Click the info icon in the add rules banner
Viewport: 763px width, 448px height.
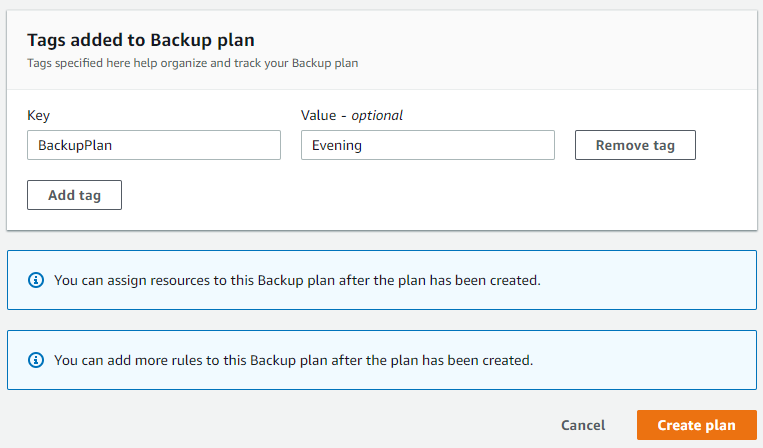(37, 359)
